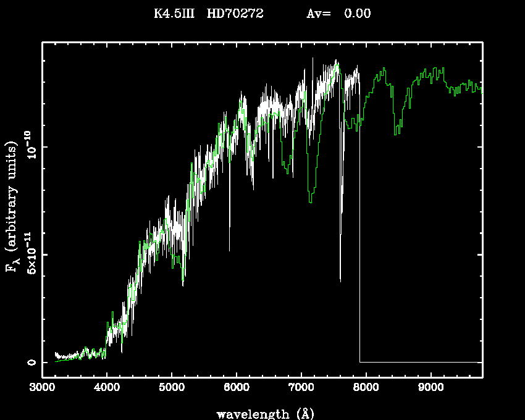The image size is (525, 420).
Task: Click the green absorption dip near 8500 Å
Action: 395,133
